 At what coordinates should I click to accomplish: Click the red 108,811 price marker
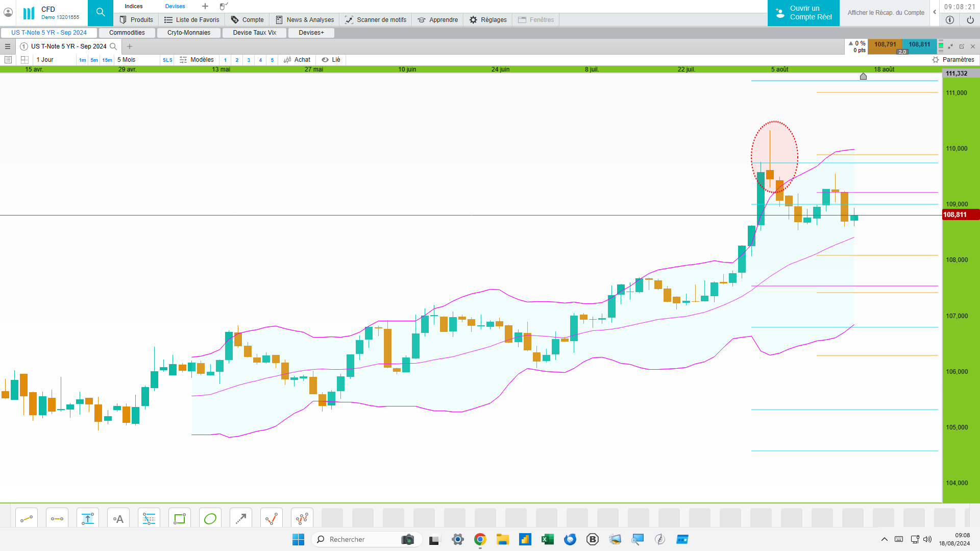pos(961,215)
